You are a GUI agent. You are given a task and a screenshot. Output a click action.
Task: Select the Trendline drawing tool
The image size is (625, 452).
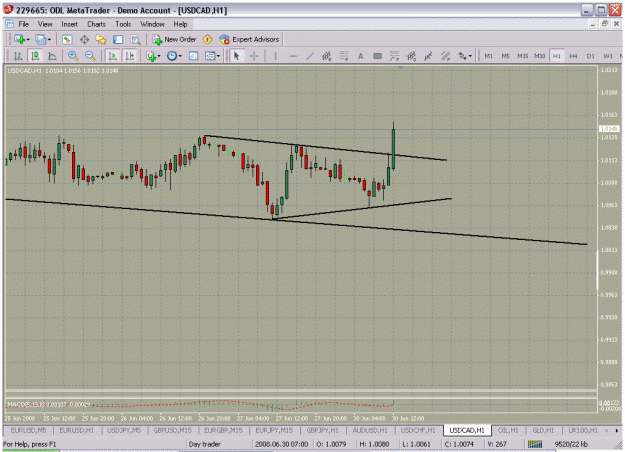point(310,56)
